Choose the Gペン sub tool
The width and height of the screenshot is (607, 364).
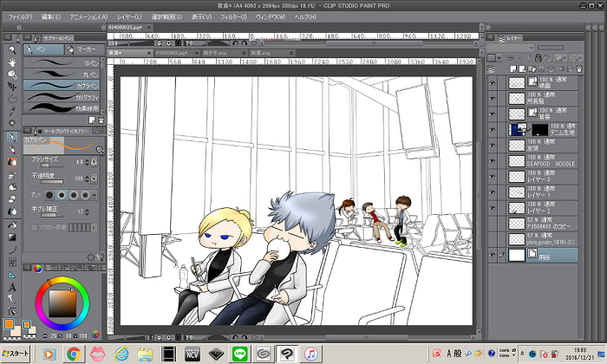click(62, 62)
